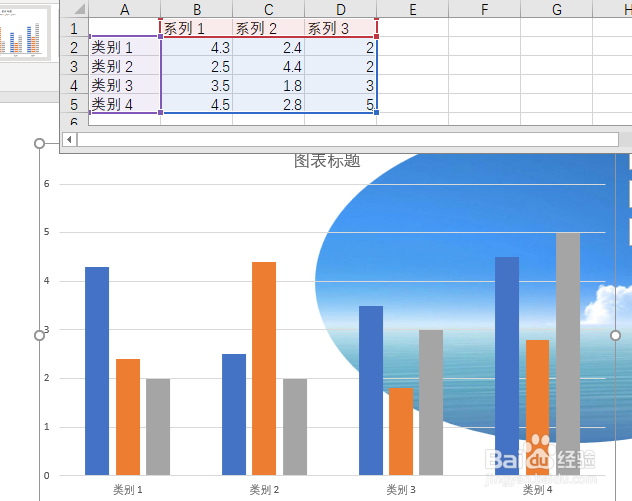Click blue bar of 类别 4
The height and width of the screenshot is (501, 632).
[x=507, y=366]
